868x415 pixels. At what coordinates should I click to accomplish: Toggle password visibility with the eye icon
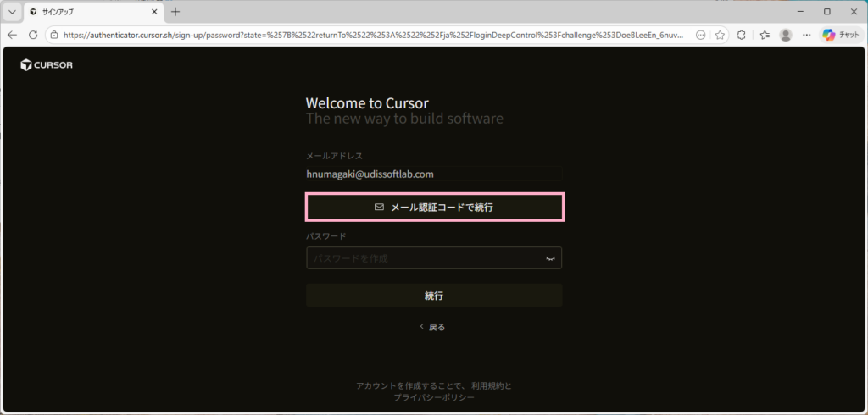click(x=550, y=258)
